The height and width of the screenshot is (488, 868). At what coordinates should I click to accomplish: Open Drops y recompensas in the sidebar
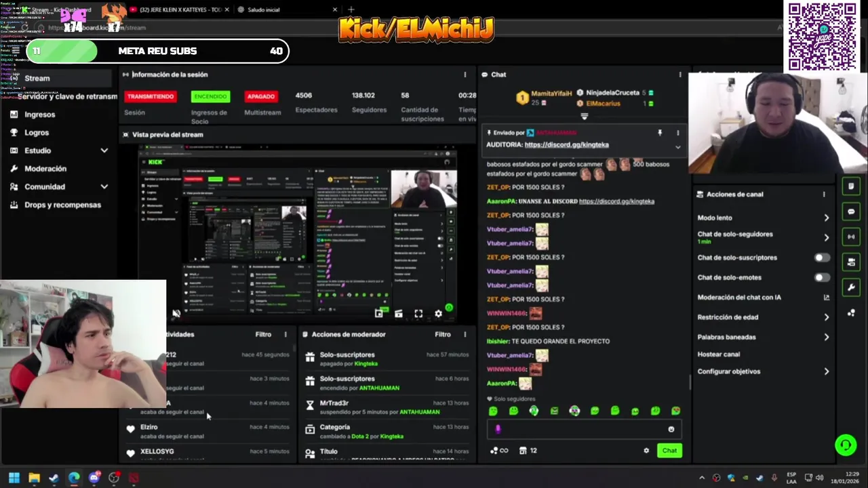click(60, 205)
